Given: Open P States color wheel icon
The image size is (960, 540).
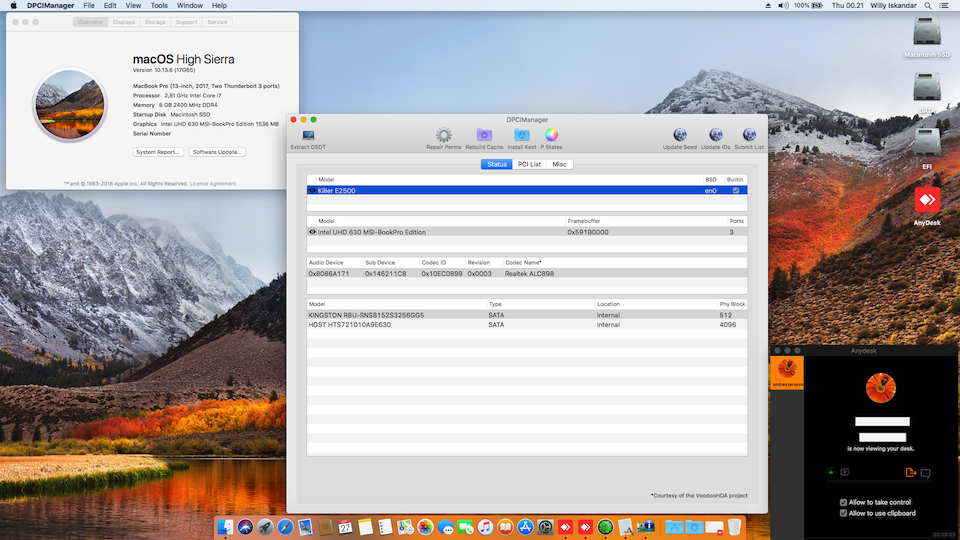Looking at the screenshot, I should (x=551, y=135).
